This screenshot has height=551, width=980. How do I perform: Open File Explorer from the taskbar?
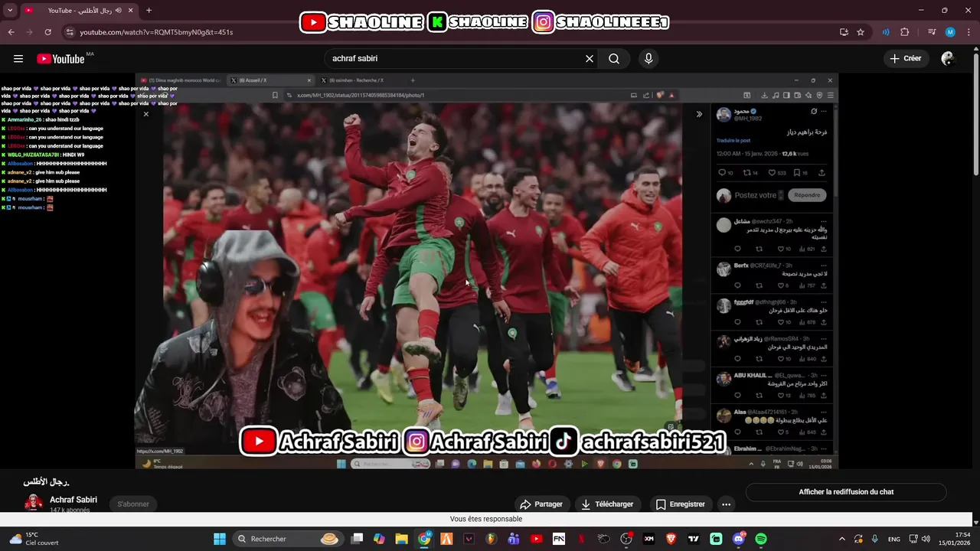(x=401, y=539)
